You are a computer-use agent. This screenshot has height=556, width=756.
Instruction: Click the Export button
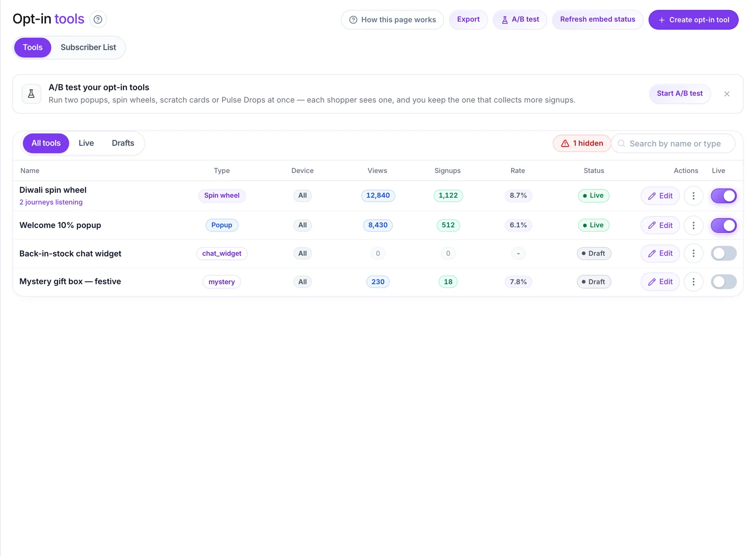468,19
